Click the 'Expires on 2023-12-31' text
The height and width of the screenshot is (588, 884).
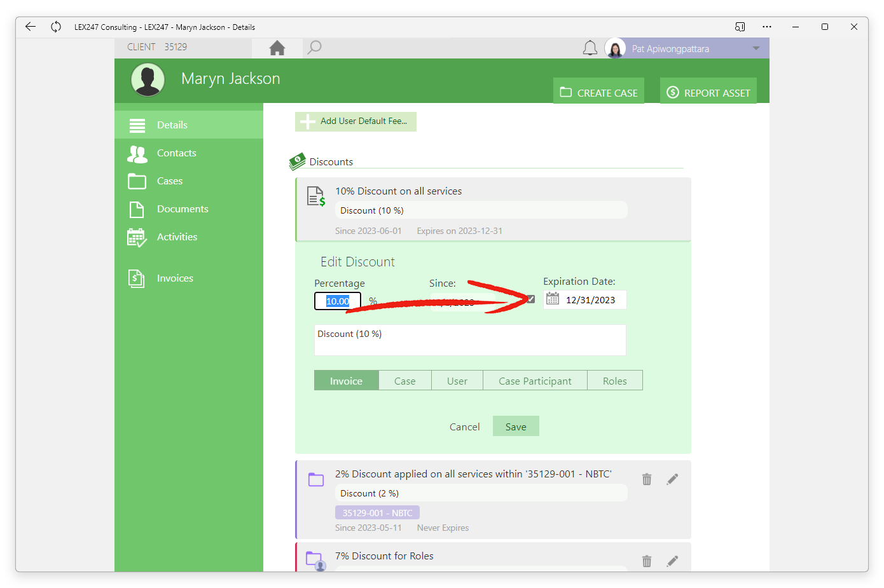tap(460, 231)
